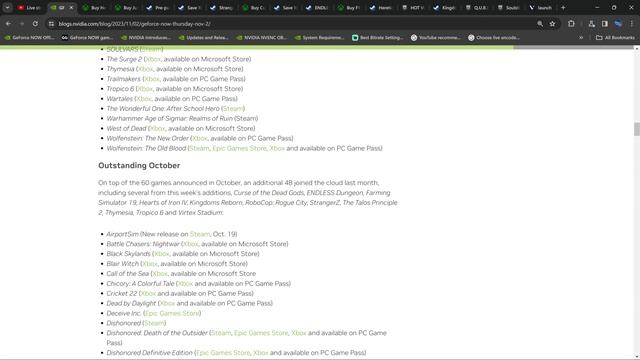Bookmark this page with the star icon
Viewport: 640px width, 360px height.
552,24
